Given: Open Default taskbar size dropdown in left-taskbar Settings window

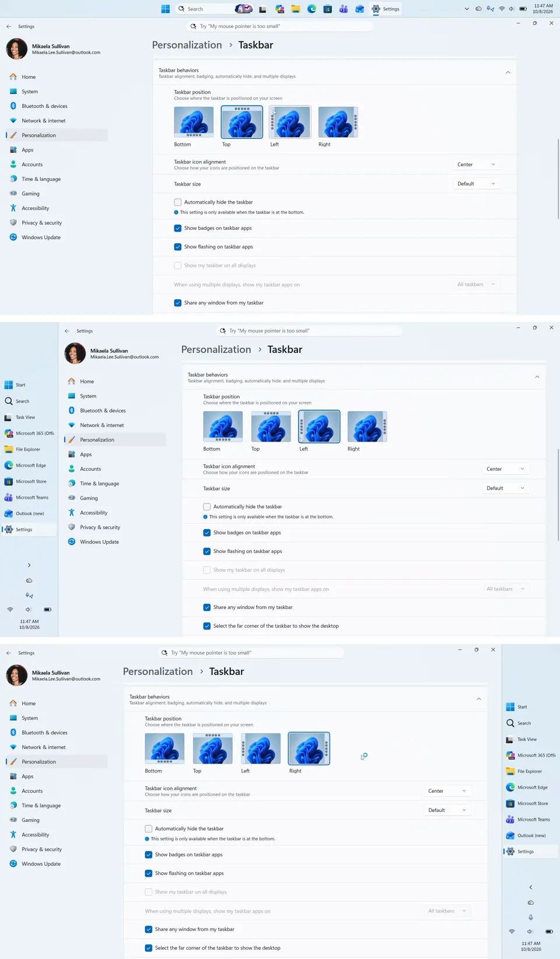Looking at the screenshot, I should point(505,488).
